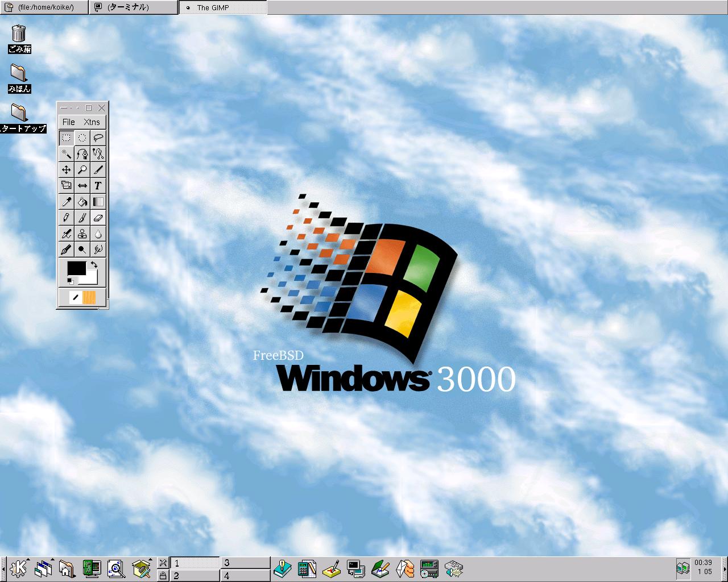Screen dimensions: 728x582
Task: Select the Ink tool
Action: [x=67, y=249]
